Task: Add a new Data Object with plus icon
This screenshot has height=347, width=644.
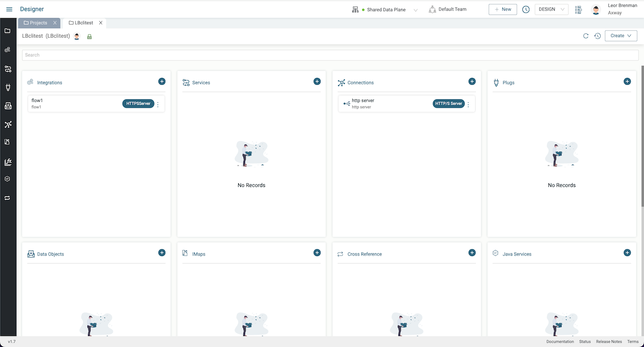Action: (x=162, y=253)
